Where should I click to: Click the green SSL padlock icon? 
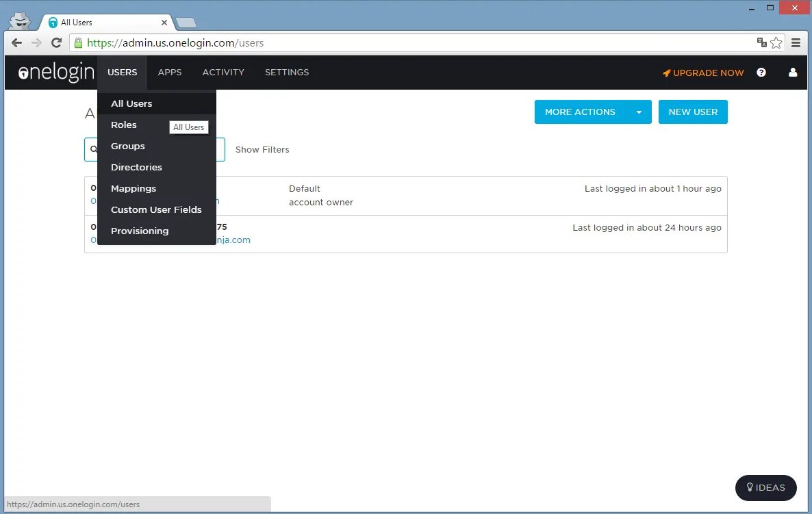[x=78, y=43]
